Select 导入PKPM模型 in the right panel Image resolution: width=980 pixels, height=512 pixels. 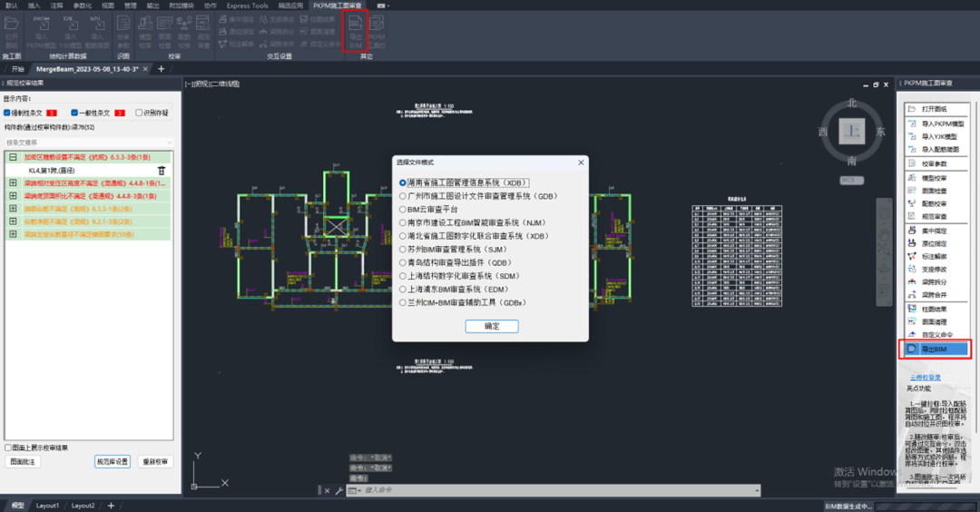pyautogui.click(x=936, y=123)
